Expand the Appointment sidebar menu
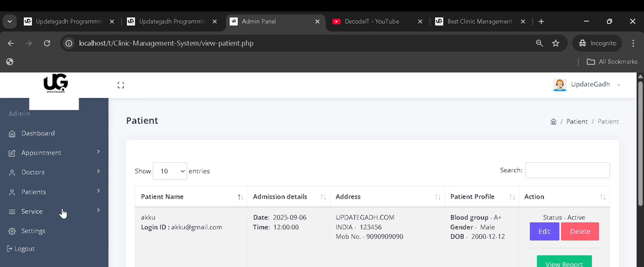The height and width of the screenshot is (267, 644). [x=54, y=153]
